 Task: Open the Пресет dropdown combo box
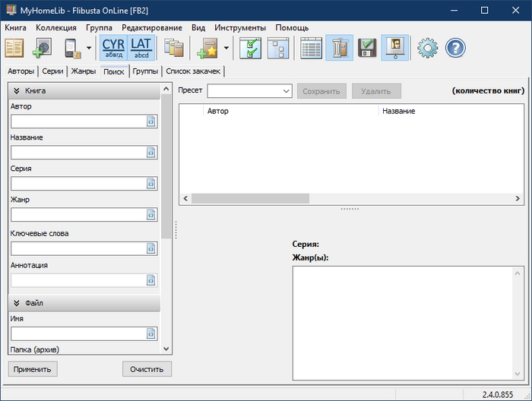coord(250,91)
